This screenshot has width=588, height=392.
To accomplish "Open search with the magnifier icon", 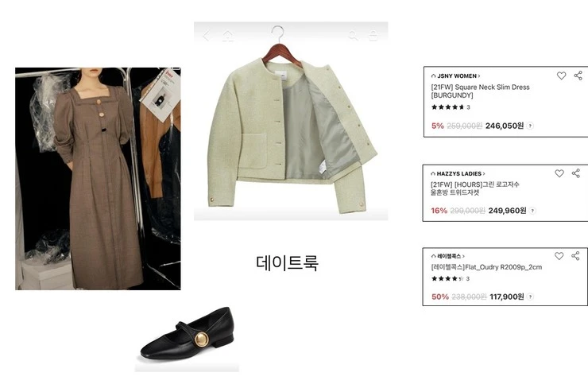I will pyautogui.click(x=353, y=36).
